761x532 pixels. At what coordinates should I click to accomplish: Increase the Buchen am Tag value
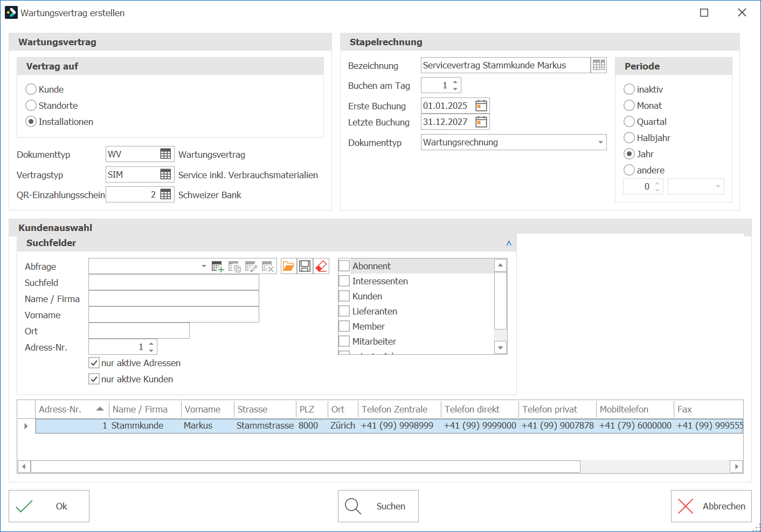455,82
